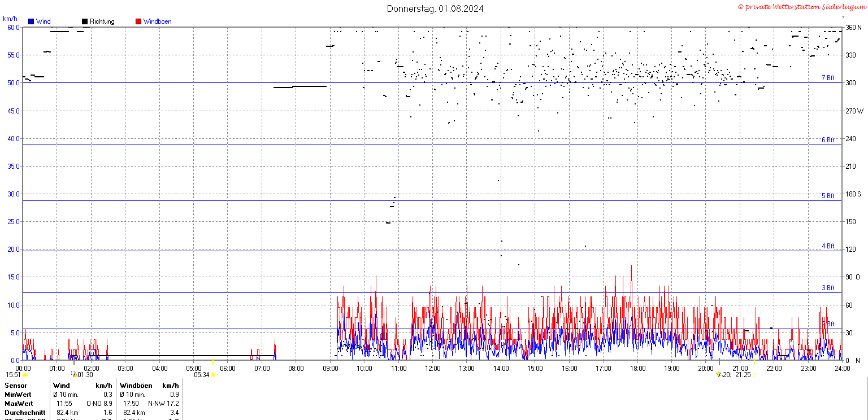The image size is (868, 420).
Task: Open the private Wetterstation Süderlügum link
Action: point(801,7)
